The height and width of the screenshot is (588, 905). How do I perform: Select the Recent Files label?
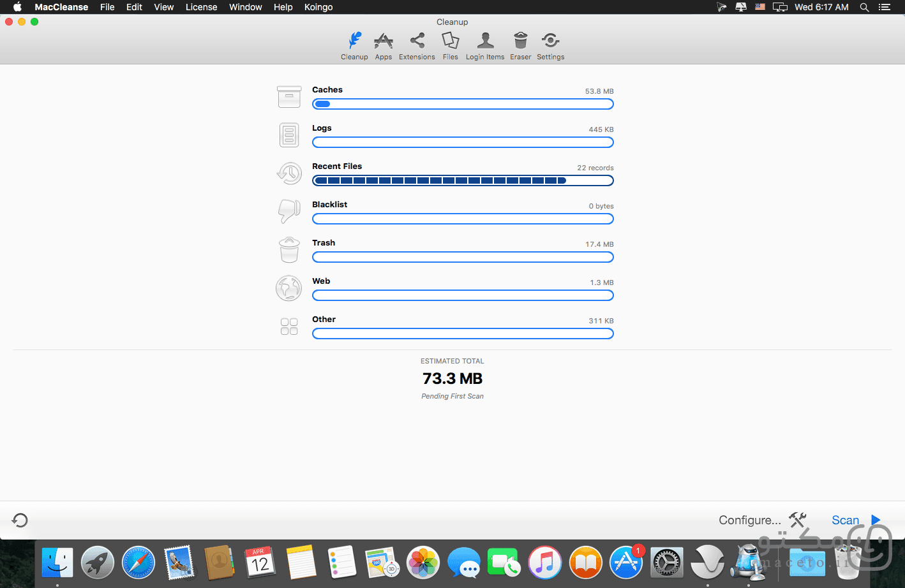pyautogui.click(x=337, y=166)
